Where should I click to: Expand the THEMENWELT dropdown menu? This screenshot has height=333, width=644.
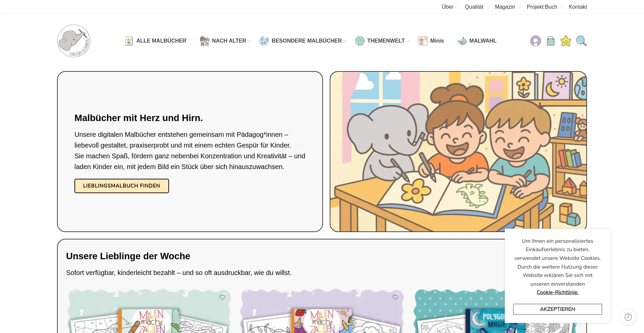[x=386, y=41]
